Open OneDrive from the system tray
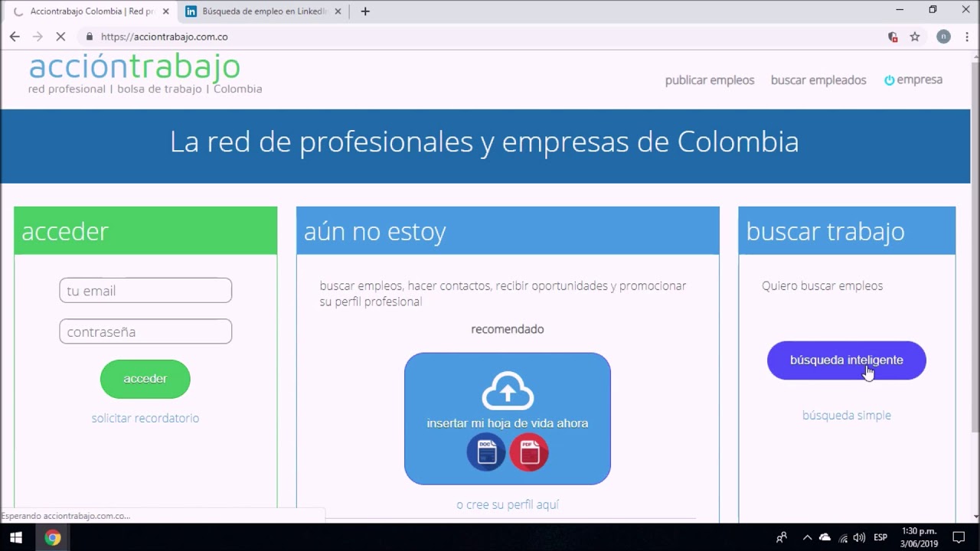 (x=825, y=537)
